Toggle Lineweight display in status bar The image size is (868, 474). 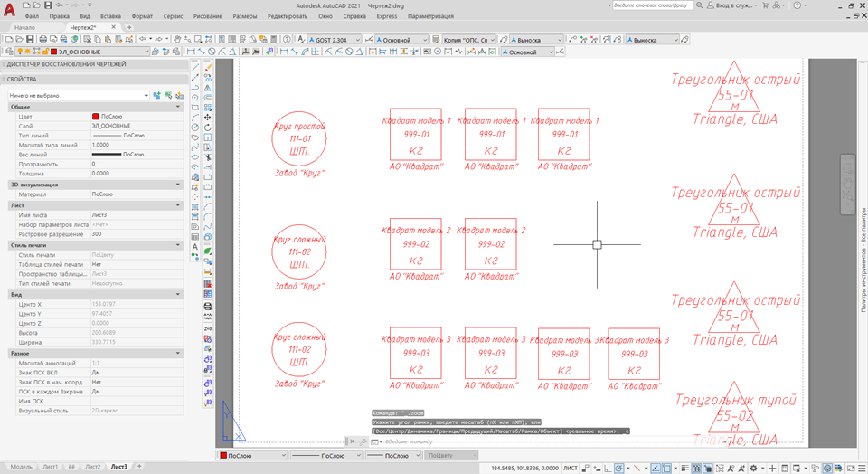pyautogui.click(x=684, y=469)
